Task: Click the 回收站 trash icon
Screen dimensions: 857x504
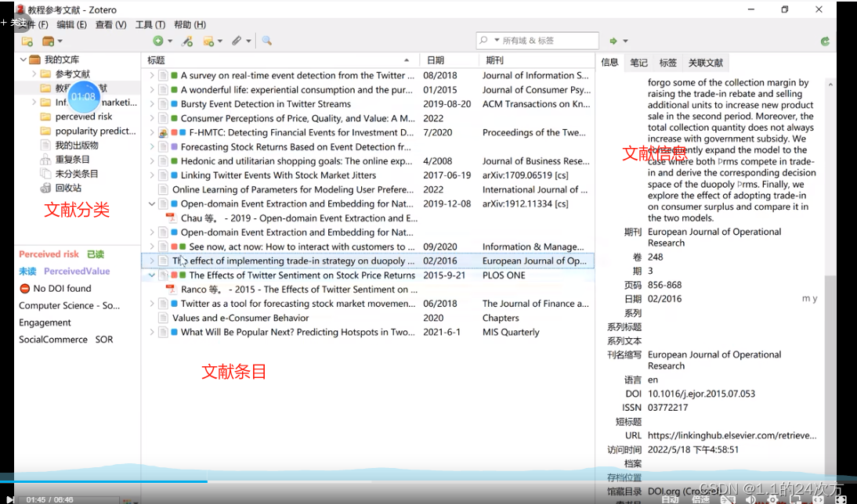Action: 45,188
